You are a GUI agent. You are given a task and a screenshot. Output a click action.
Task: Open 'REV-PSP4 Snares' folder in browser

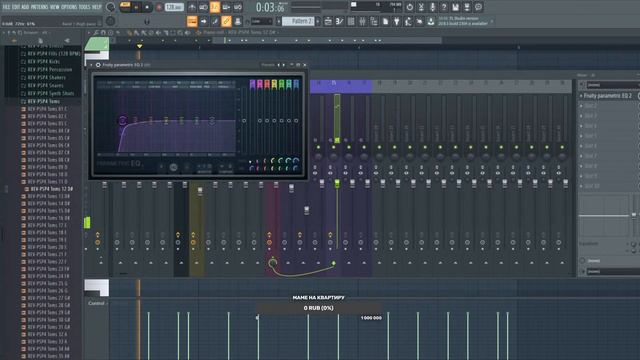click(45, 85)
